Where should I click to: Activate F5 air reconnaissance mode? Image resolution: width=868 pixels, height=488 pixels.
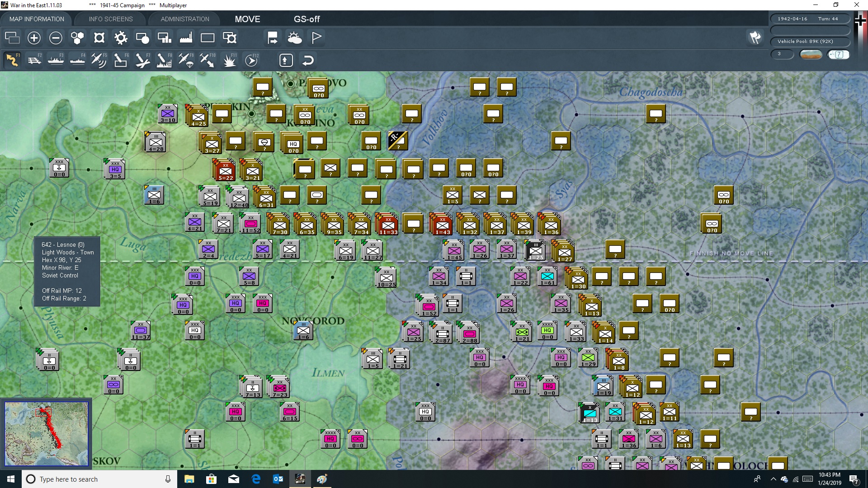pos(99,60)
